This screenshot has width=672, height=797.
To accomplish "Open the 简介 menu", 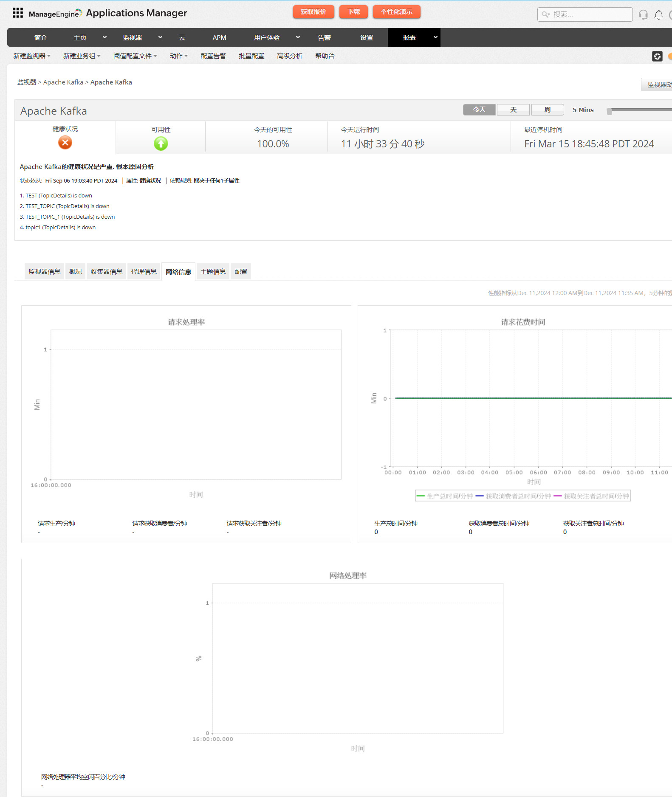I will [40, 37].
